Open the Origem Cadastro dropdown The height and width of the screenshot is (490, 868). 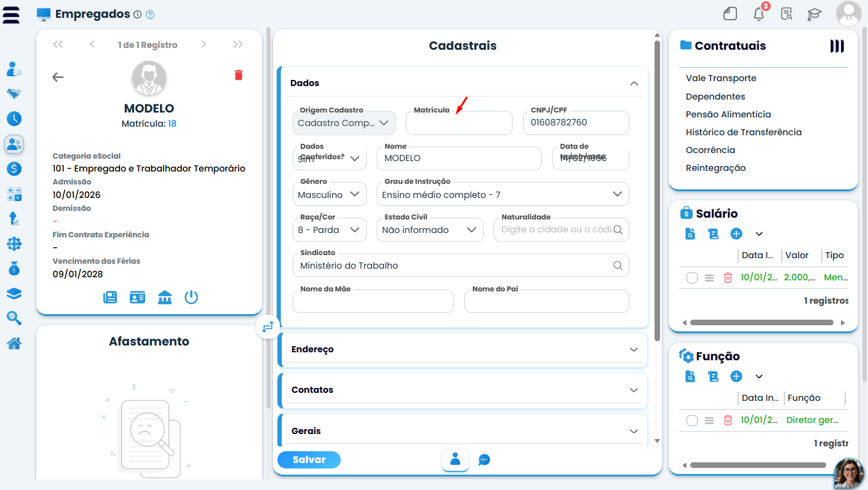[344, 123]
